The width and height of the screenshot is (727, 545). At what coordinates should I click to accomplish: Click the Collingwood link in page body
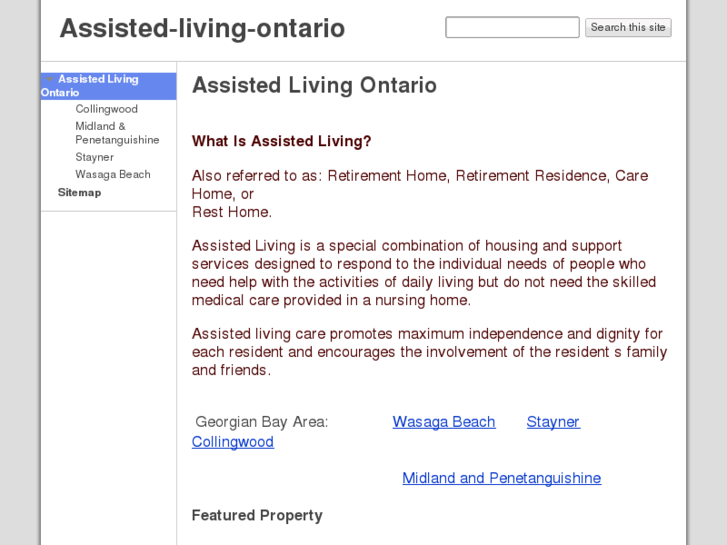point(233,442)
